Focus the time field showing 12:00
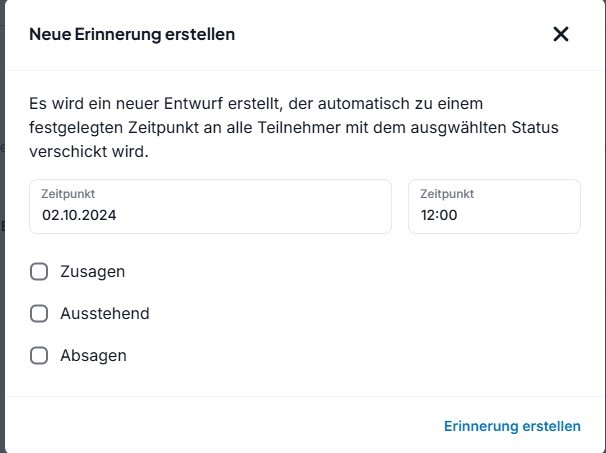Viewport: 606px width, 453px height. [494, 206]
